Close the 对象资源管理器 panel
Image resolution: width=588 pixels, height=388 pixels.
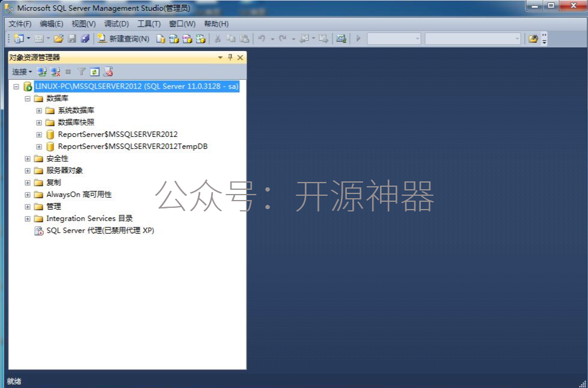[x=240, y=57]
